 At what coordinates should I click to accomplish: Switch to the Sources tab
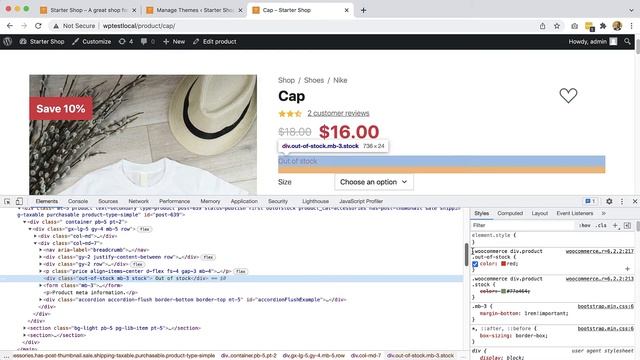pyautogui.click(x=108, y=201)
